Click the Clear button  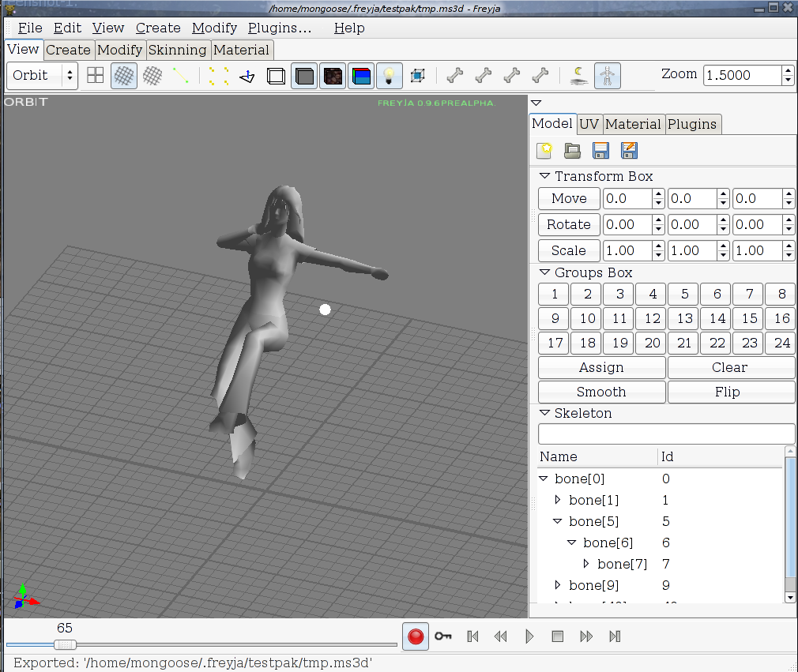click(730, 367)
